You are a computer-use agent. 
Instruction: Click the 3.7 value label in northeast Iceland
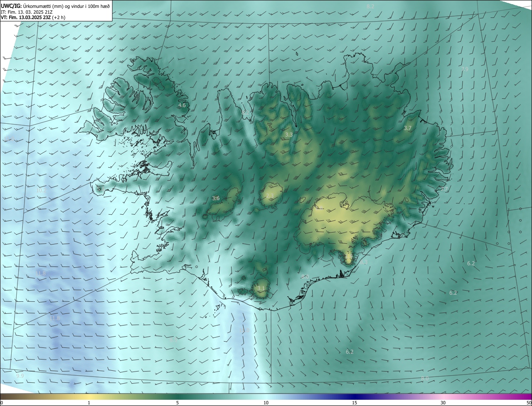point(407,128)
